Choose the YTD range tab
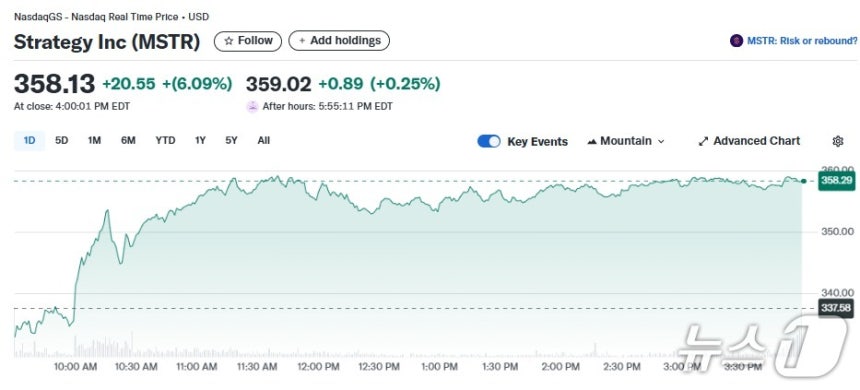 point(165,140)
